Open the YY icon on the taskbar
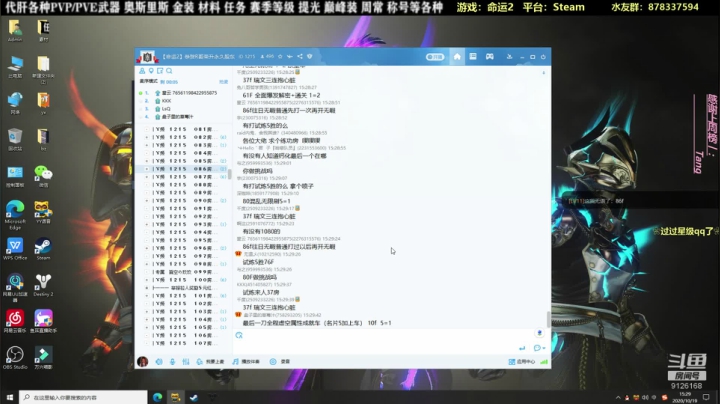The height and width of the screenshot is (404, 720). [x=175, y=397]
